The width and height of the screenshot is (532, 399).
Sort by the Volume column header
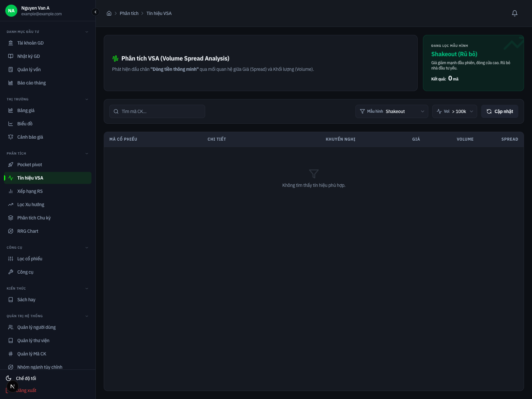click(x=465, y=139)
